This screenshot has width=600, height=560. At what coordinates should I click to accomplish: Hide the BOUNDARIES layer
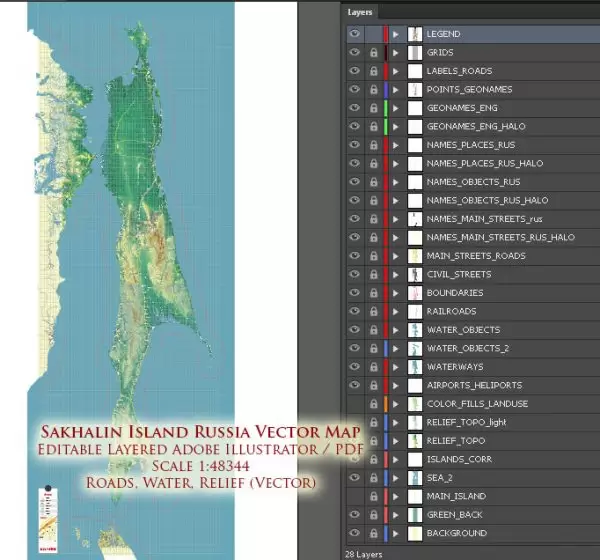pyautogui.click(x=355, y=292)
